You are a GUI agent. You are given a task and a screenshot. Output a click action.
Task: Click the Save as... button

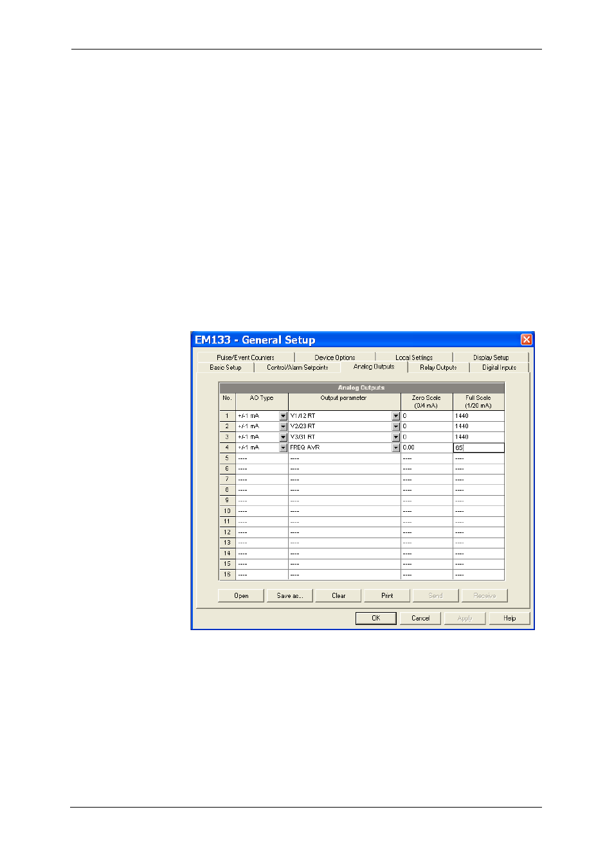coord(290,596)
